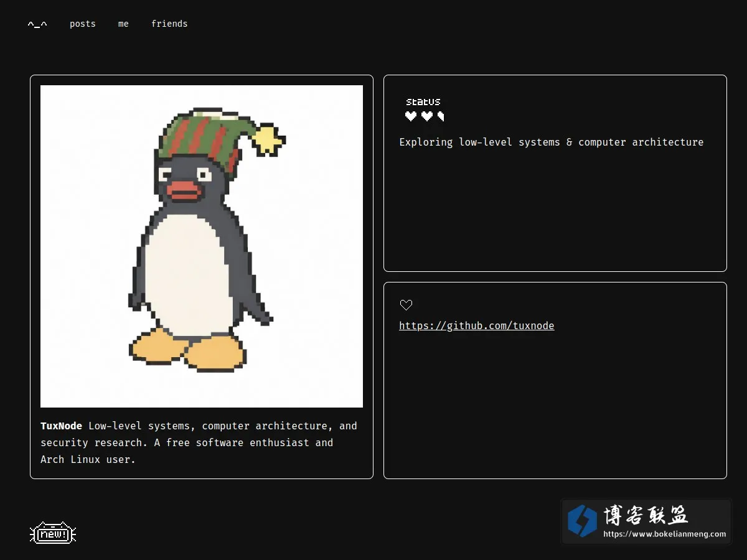
Task: Open the posts page
Action: pyautogui.click(x=83, y=24)
